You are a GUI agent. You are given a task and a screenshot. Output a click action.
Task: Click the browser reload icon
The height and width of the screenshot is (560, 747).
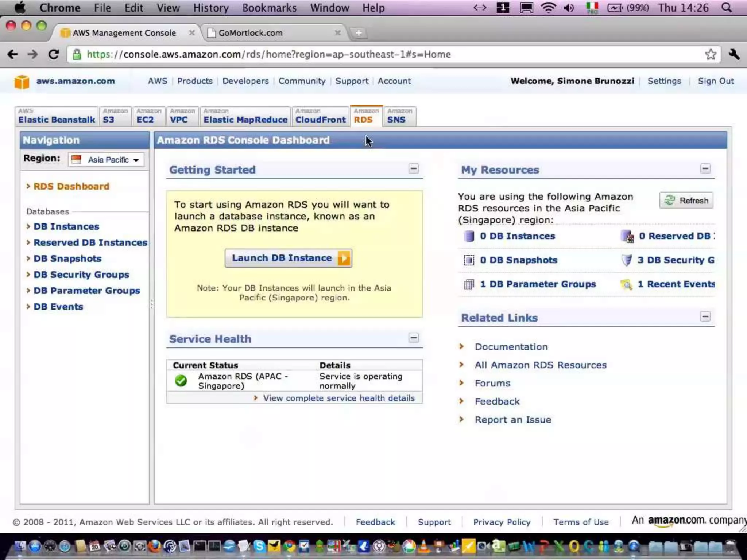click(54, 54)
